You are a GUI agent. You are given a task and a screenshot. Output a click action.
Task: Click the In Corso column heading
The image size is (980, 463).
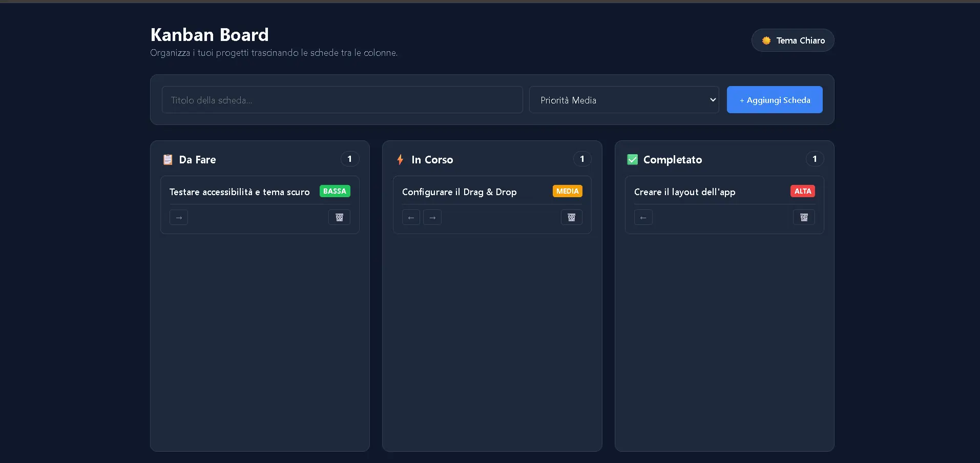pos(432,160)
